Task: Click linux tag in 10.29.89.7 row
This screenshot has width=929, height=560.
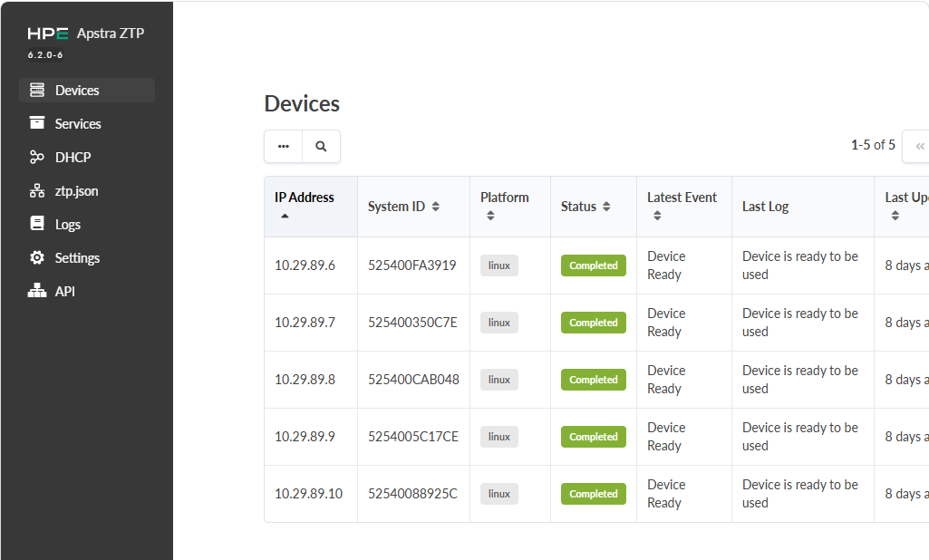Action: point(498,323)
